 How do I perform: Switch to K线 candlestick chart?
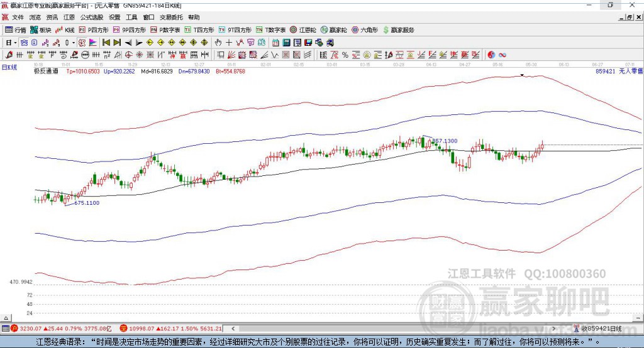[65, 30]
